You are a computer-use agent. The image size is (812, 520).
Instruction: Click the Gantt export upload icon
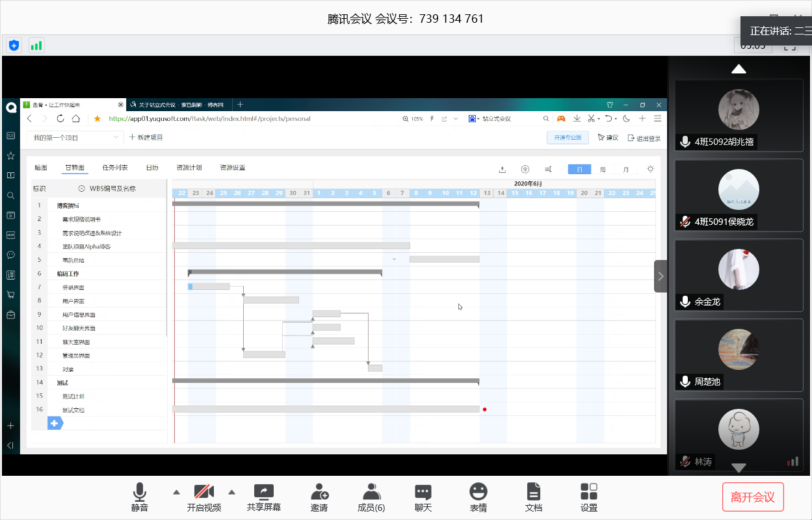(502, 169)
